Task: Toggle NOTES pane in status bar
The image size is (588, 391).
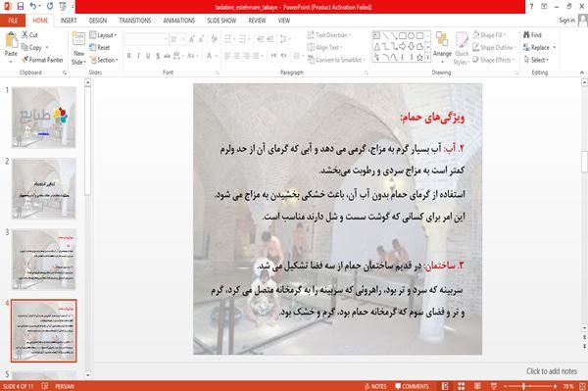Action: tap(375, 386)
